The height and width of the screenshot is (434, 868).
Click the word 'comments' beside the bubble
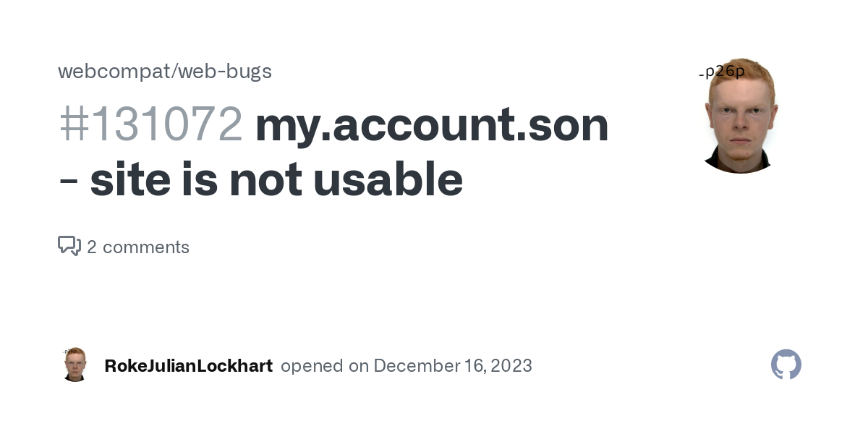point(146,247)
